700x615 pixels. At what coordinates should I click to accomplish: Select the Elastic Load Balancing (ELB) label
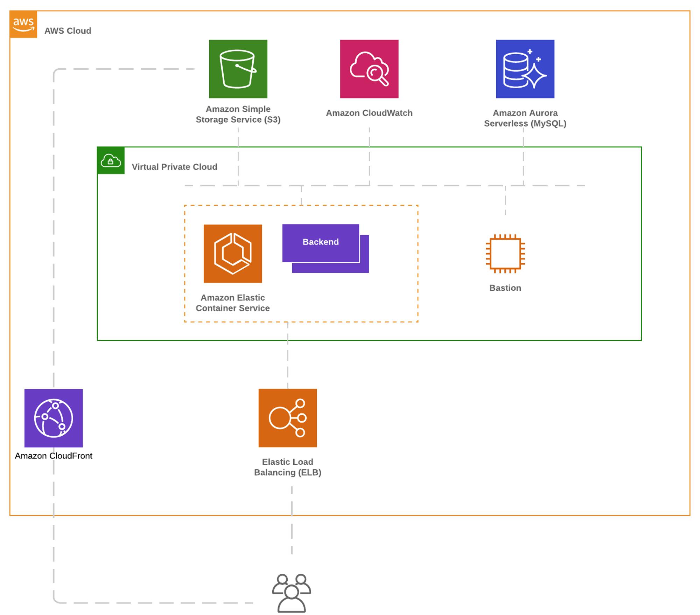[287, 467]
